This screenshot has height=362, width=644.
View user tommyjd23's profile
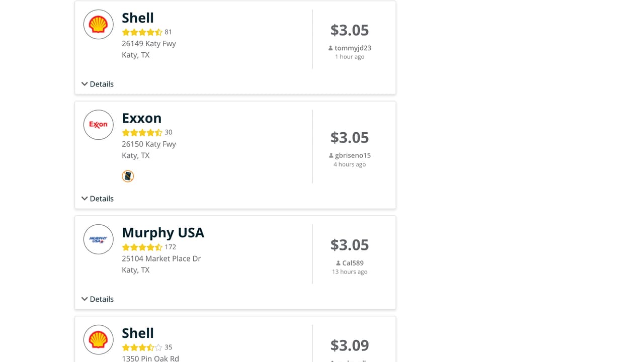pos(353,48)
